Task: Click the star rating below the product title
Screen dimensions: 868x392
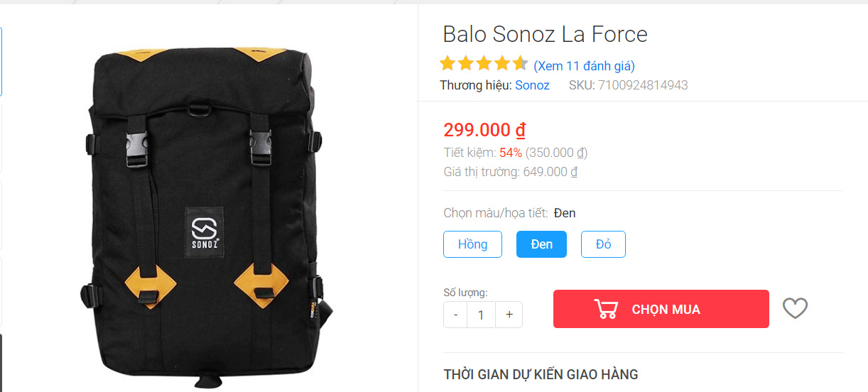Action: (x=484, y=64)
